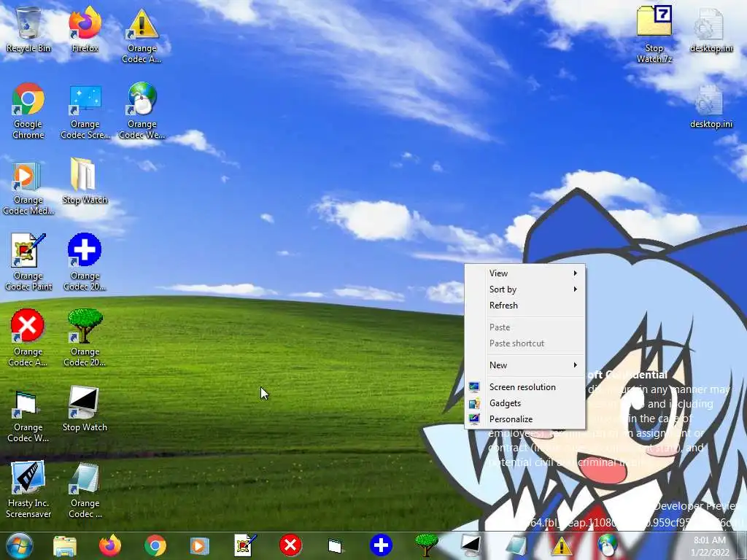Open Screen resolution from the context menu
The width and height of the screenshot is (747, 560).
(x=525, y=387)
